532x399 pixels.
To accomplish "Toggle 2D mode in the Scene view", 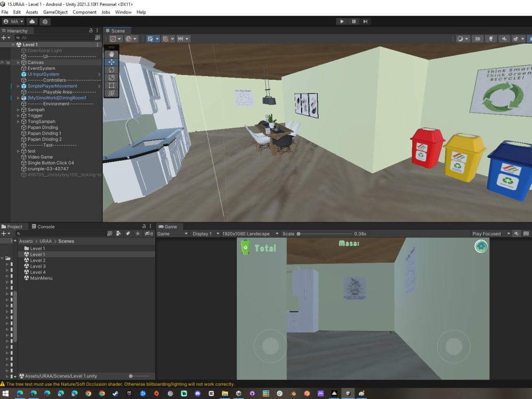I will pyautogui.click(x=477, y=39).
